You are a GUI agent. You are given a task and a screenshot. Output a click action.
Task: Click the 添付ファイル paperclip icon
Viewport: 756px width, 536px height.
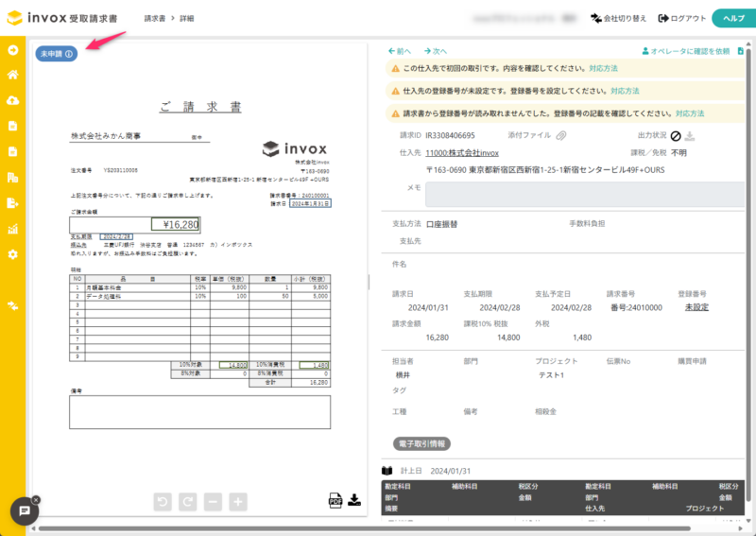pos(560,136)
